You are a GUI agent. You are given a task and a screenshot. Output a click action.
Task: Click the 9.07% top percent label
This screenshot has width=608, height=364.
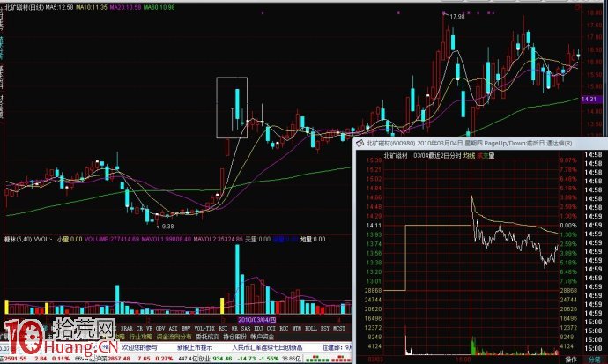[x=568, y=160]
